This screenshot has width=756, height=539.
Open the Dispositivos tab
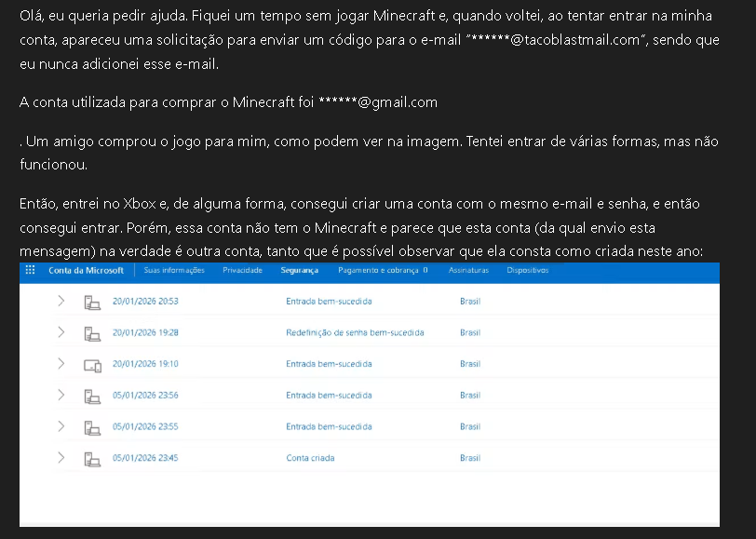coord(528,270)
